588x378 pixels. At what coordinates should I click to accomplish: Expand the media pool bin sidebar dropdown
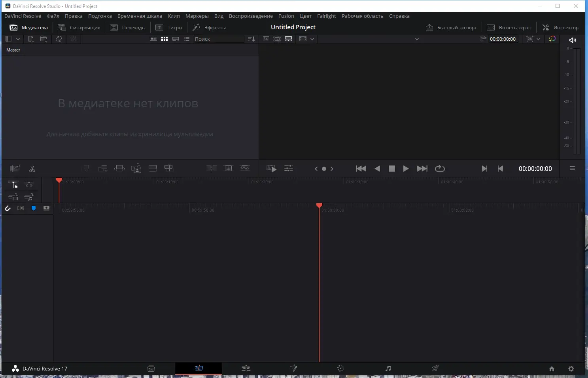(x=18, y=39)
